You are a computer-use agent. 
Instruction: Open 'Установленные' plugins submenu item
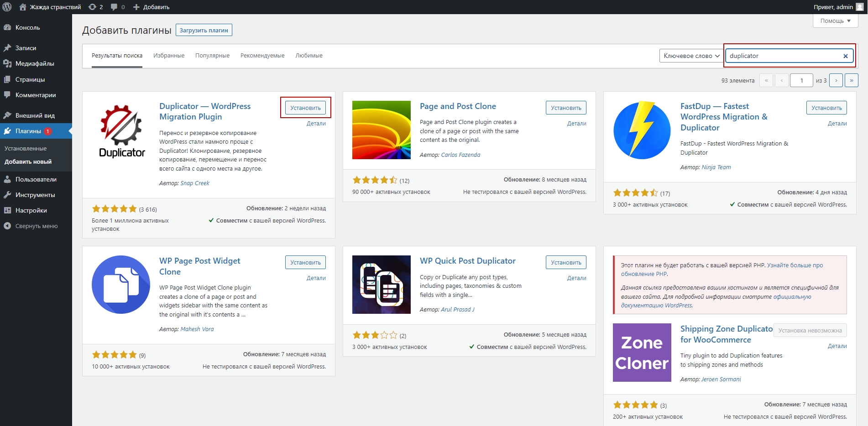coord(26,148)
